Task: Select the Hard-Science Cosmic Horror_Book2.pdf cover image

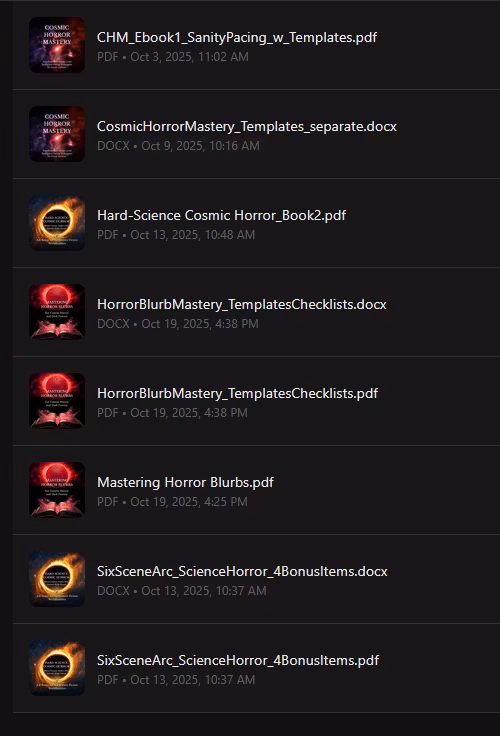Action: point(57,223)
